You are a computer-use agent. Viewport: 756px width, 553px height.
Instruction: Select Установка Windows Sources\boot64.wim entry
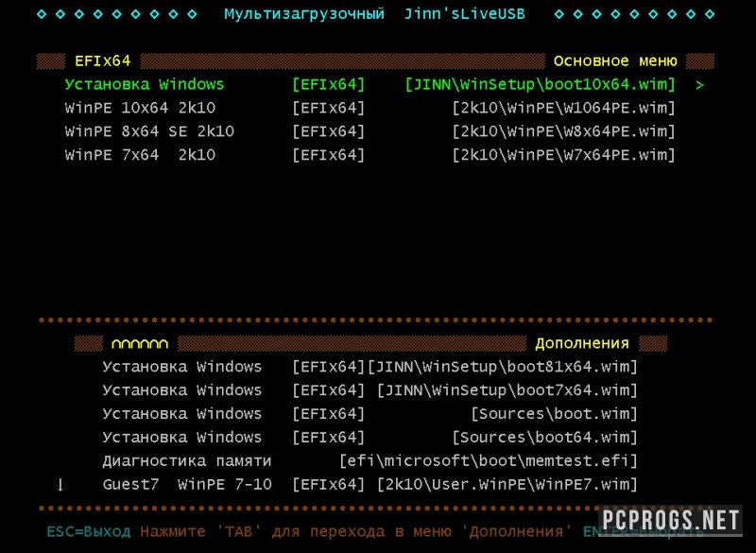369,438
